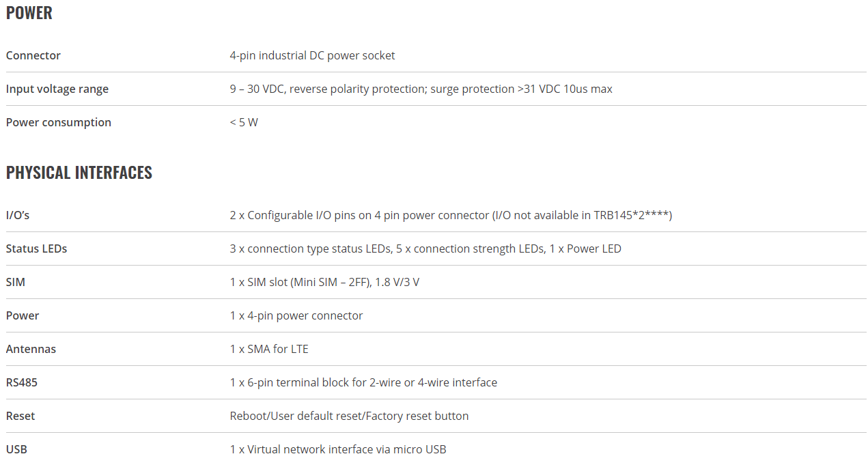868x467 pixels.
Task: Click the configurable I/O pins description
Action: point(451,215)
